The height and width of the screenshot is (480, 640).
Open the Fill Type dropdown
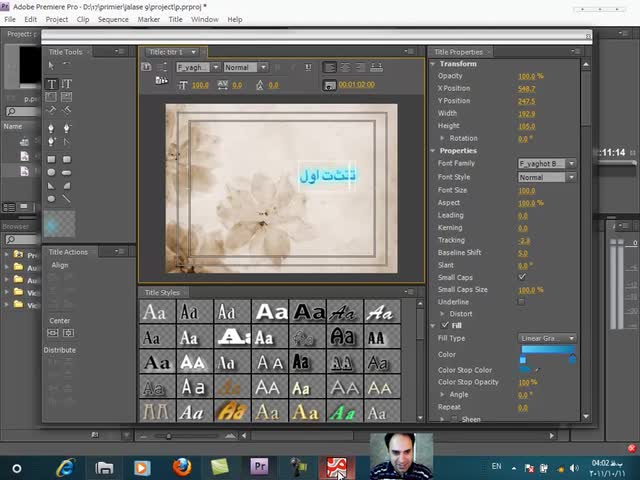[x=547, y=338]
